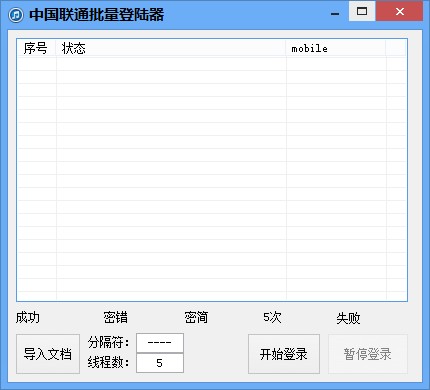Focus the 分隔符 input field

click(160, 343)
